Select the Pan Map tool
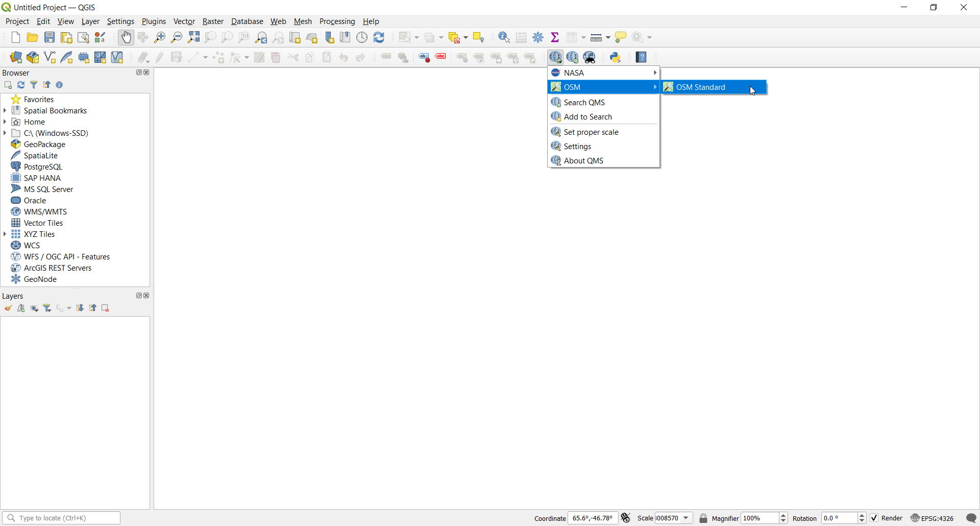980x526 pixels. click(126, 37)
